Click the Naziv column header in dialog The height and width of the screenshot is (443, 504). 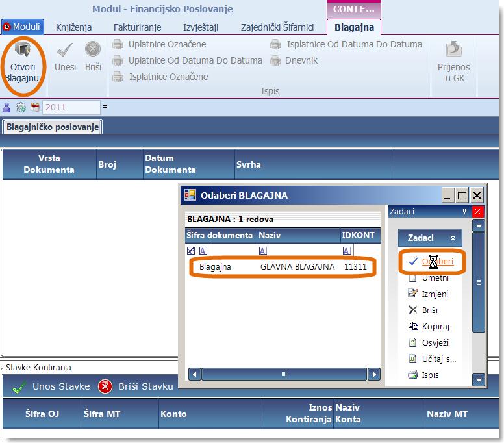[298, 235]
